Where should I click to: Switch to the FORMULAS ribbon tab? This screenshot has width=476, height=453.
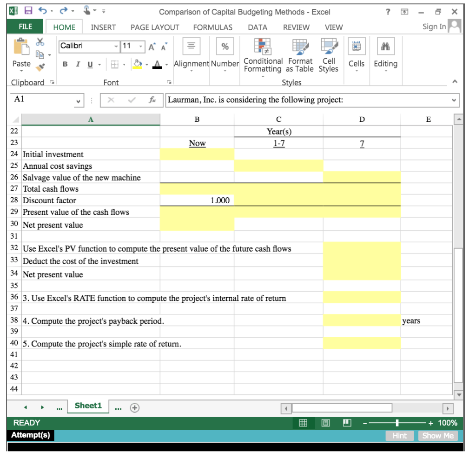click(x=213, y=27)
